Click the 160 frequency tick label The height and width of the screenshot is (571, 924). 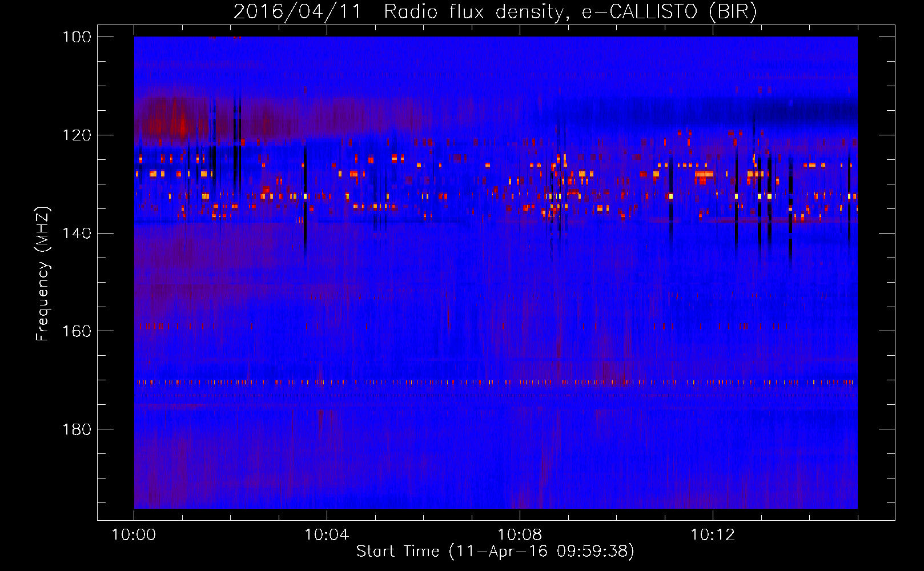click(x=77, y=332)
